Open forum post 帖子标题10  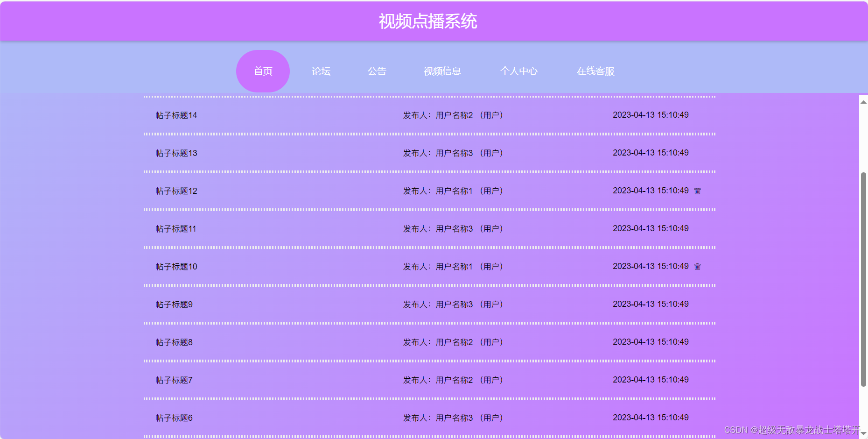[x=176, y=267]
